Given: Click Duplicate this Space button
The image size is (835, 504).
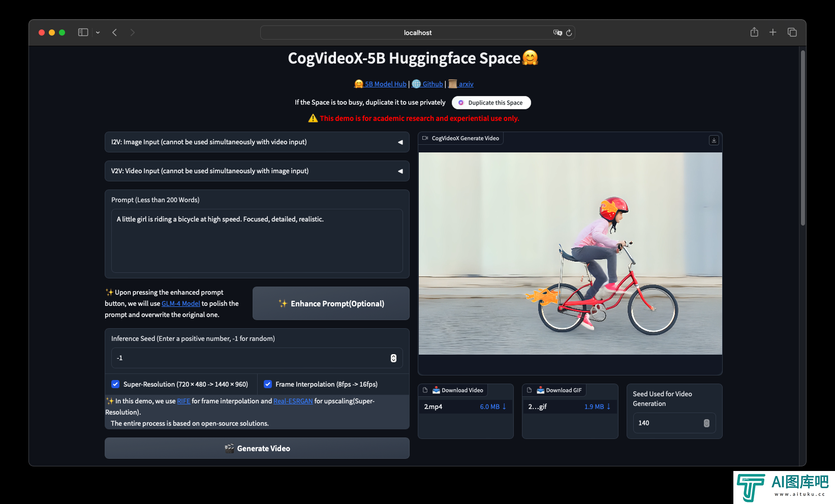Looking at the screenshot, I should coord(491,103).
